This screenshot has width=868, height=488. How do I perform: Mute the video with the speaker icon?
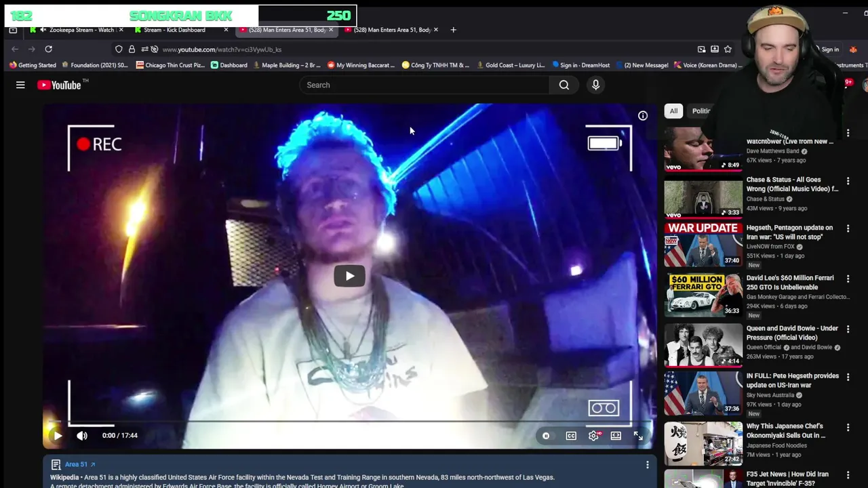point(82,436)
